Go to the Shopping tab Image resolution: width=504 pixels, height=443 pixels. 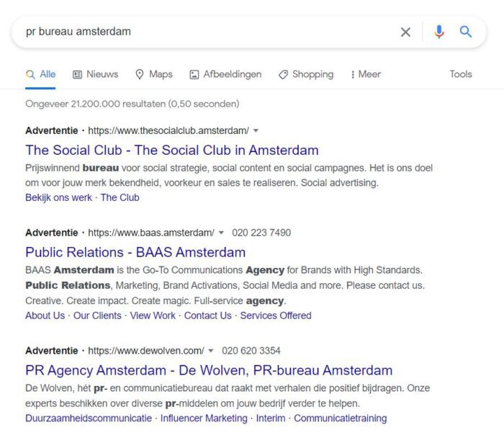click(306, 74)
